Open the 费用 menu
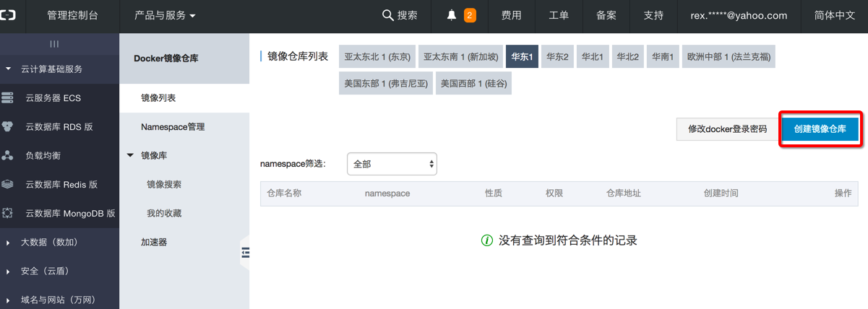Screen dimensions: 868x309 coord(512,15)
